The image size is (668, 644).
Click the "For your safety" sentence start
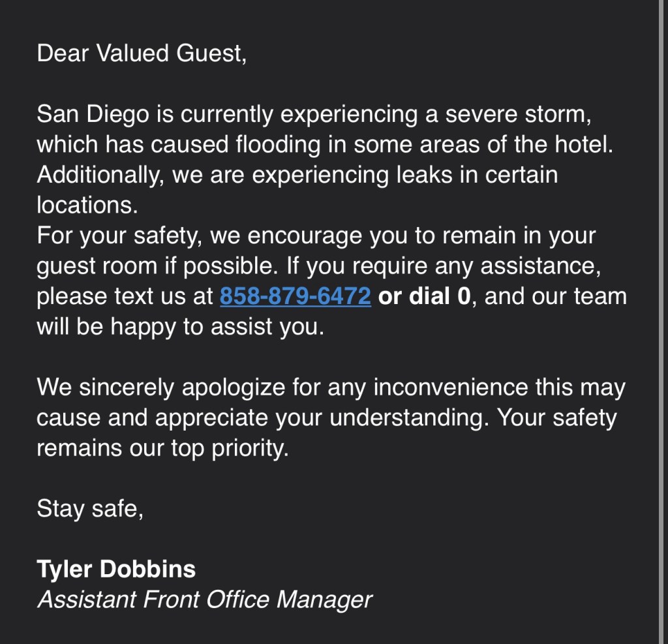click(x=119, y=236)
